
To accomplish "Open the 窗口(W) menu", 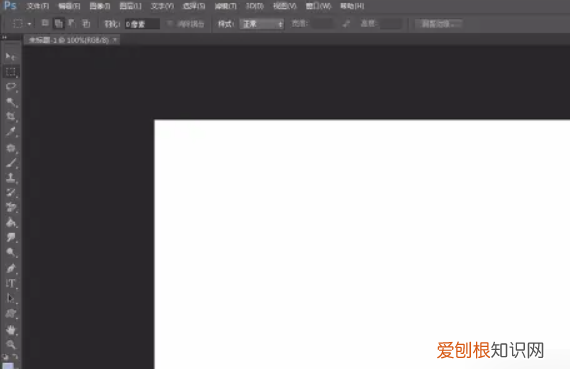I will [318, 6].
